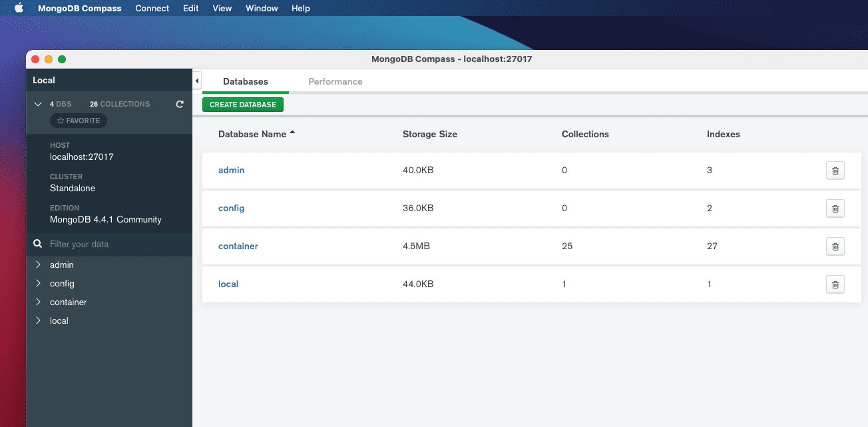Click the trash icon for admin database

[x=835, y=171]
